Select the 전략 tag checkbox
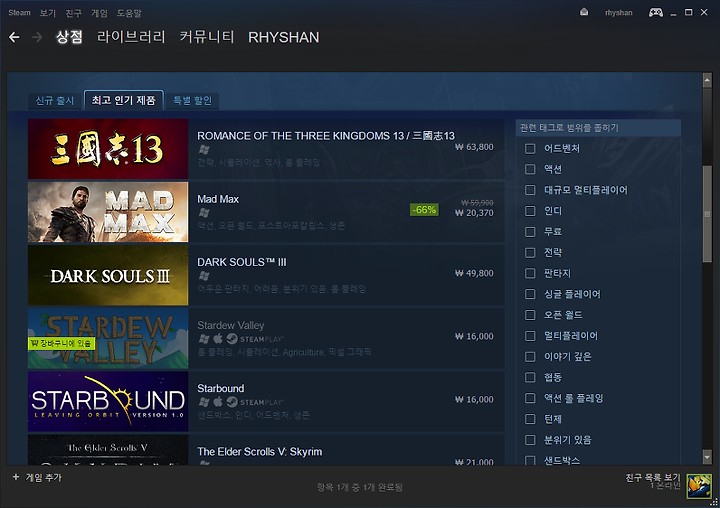Image resolution: width=720 pixels, height=508 pixels. pyautogui.click(x=530, y=253)
